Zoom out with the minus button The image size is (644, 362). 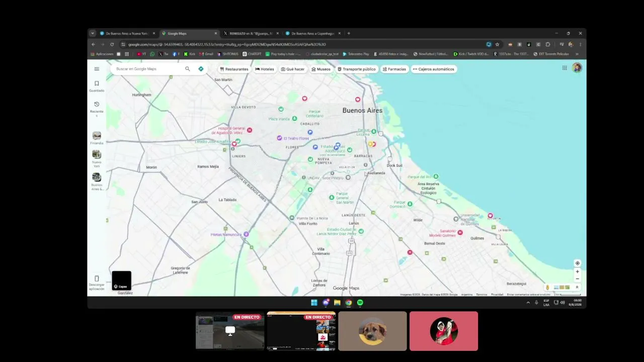[578, 279]
